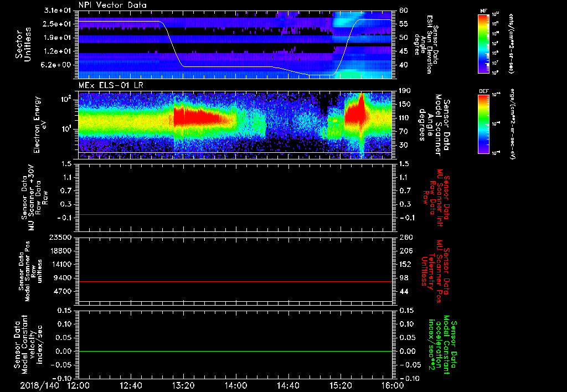Screen dimensions: 567x392
Task: Select the red 'MU Scanner Pos Telemetry' label
Action: click(x=436, y=271)
